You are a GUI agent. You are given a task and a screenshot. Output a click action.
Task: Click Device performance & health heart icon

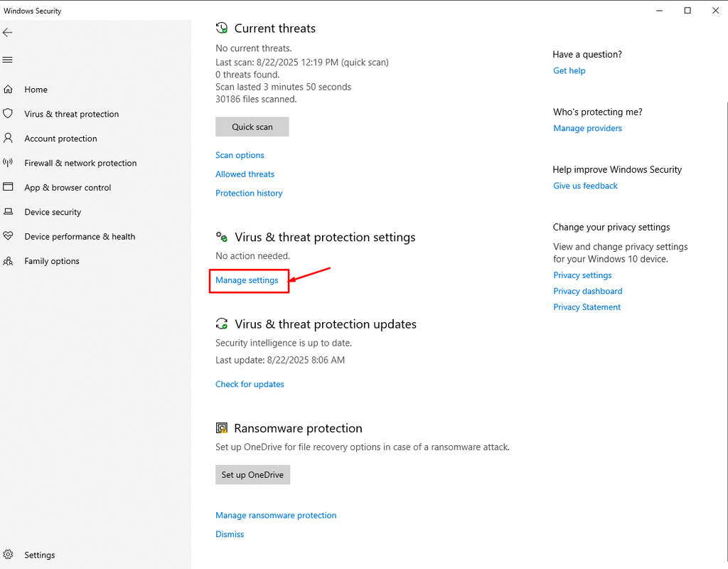tap(9, 236)
